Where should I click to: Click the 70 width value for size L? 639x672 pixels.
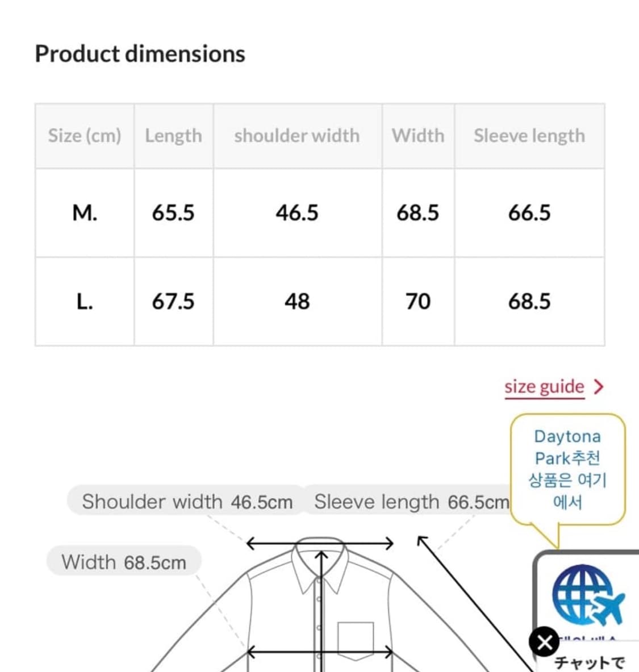coord(418,302)
